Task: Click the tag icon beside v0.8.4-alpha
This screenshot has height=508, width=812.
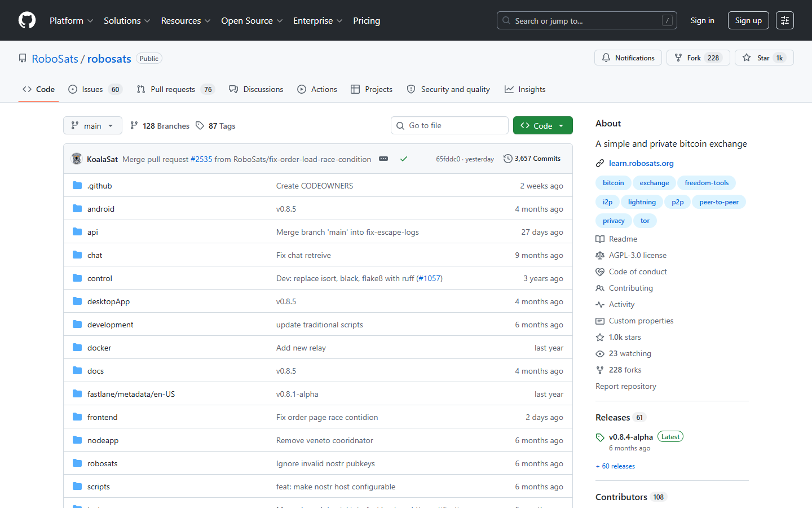Action: pos(600,437)
